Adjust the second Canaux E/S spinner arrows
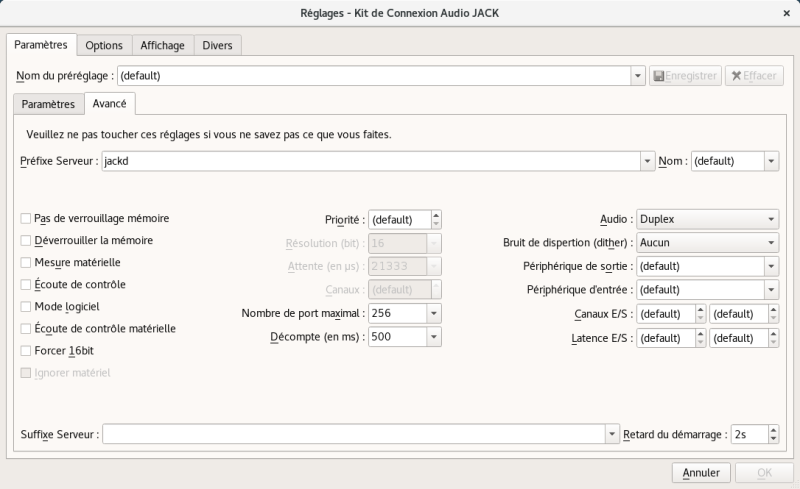 click(x=773, y=313)
